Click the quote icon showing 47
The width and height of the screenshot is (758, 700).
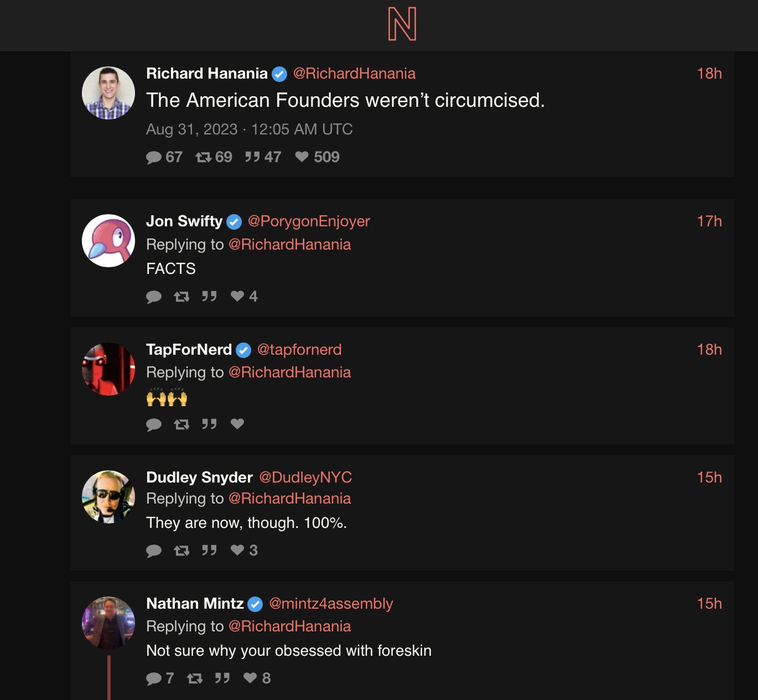[252, 157]
